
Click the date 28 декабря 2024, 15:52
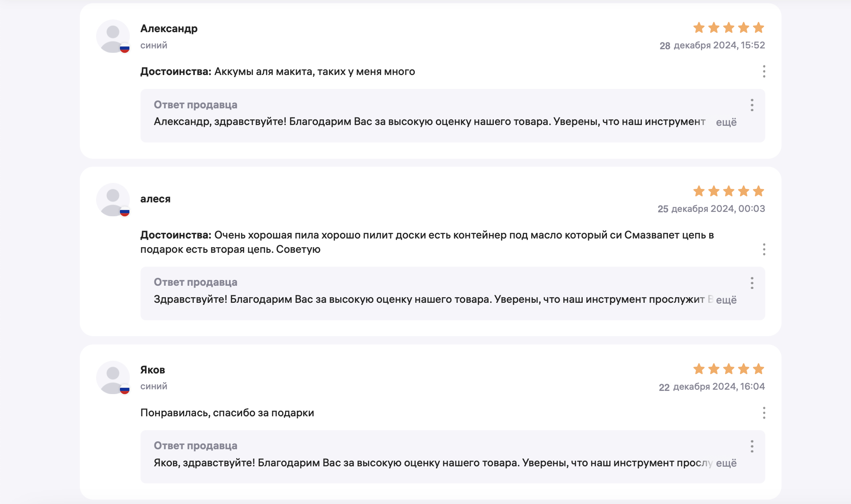point(712,45)
